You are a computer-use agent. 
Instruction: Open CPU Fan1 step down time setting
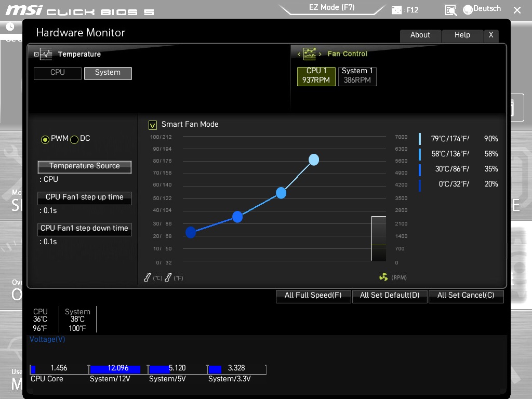(x=85, y=229)
